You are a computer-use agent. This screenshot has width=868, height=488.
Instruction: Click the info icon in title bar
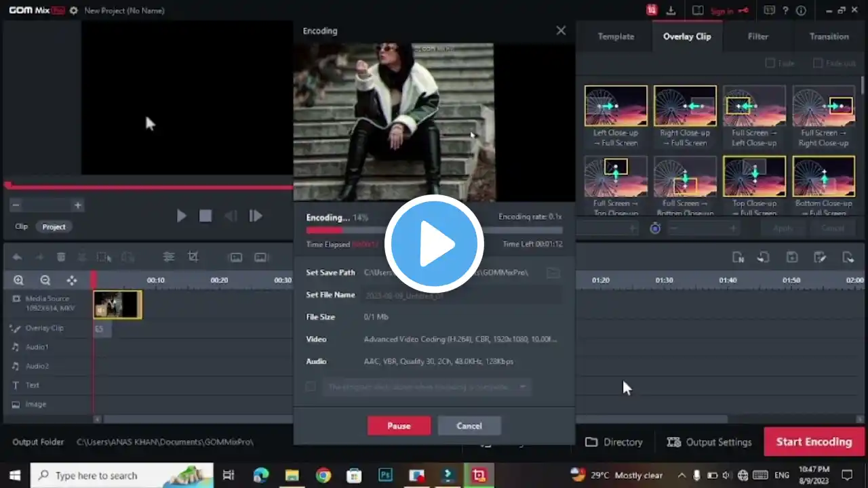point(801,10)
